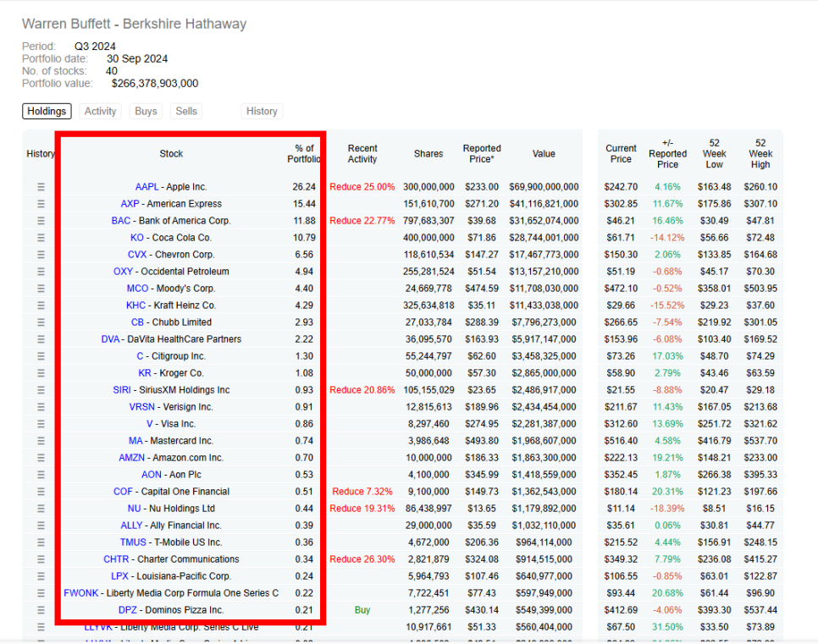Open the AAPL ticker link
Screen dimensions: 818x644
pos(146,187)
